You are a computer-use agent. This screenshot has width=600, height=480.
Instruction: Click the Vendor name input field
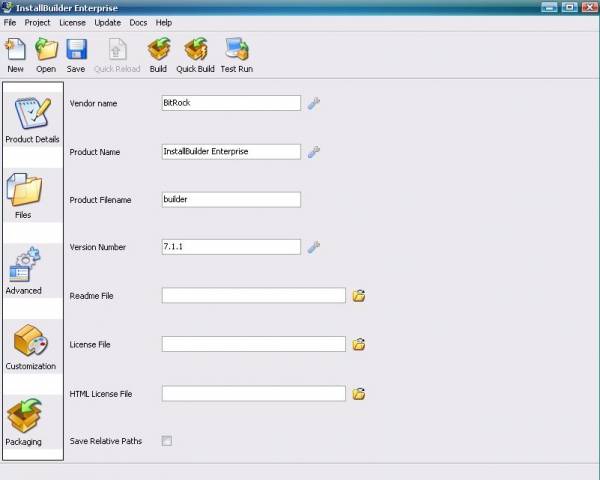231,103
